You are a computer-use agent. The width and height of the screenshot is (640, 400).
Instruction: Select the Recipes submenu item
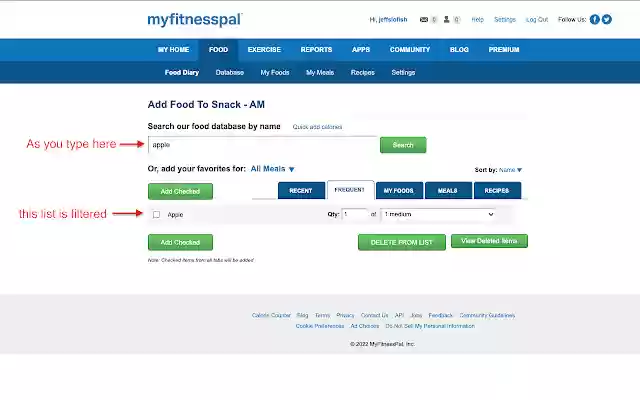(x=362, y=73)
